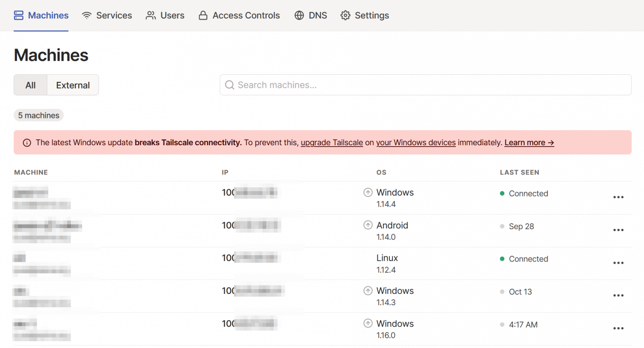This screenshot has height=348, width=644.
Task: Follow the upgrade Tailscale link
Action: (332, 143)
